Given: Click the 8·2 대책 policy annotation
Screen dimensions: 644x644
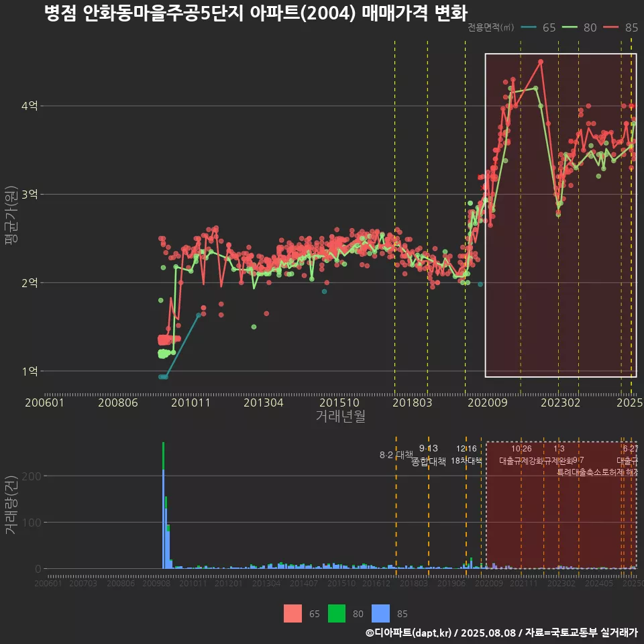Looking at the screenshot, I should point(396,455).
